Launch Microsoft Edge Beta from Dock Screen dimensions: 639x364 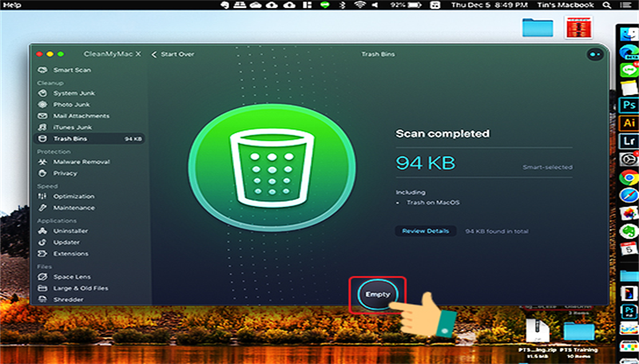[629, 52]
